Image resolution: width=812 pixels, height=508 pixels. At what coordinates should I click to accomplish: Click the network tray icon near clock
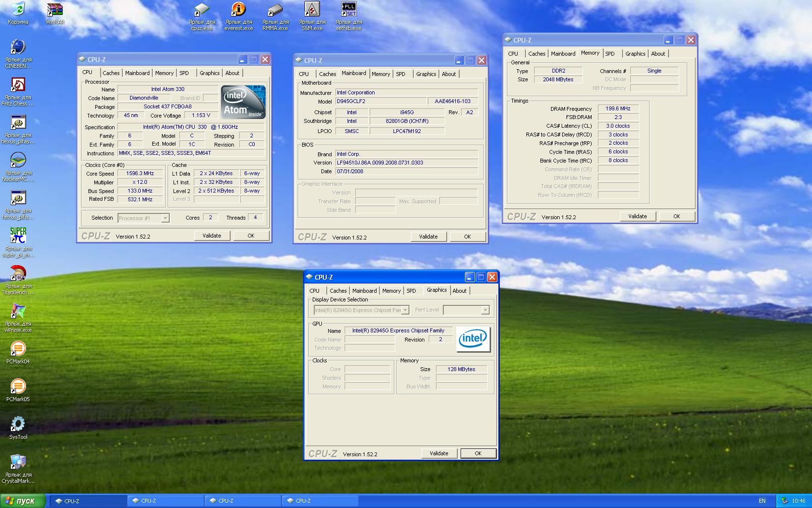(x=784, y=501)
